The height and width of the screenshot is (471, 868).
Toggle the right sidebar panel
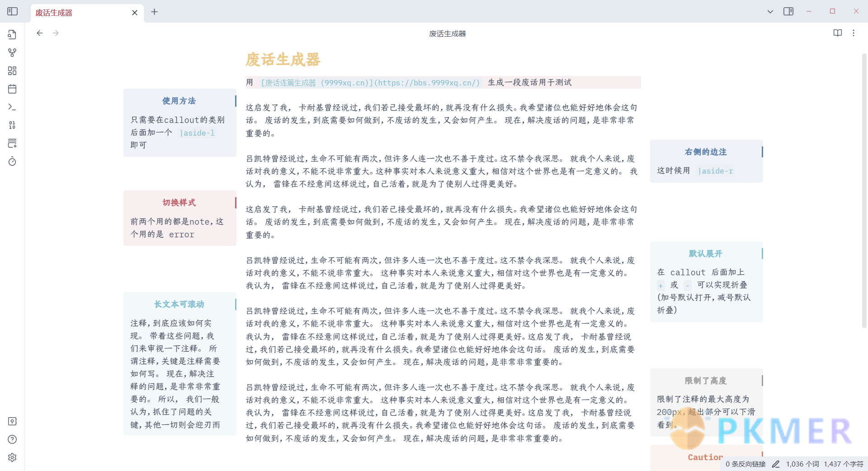(x=788, y=11)
